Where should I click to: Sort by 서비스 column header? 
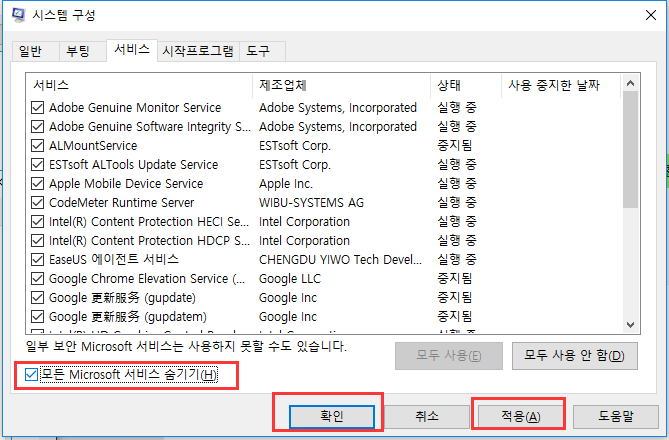click(139, 85)
